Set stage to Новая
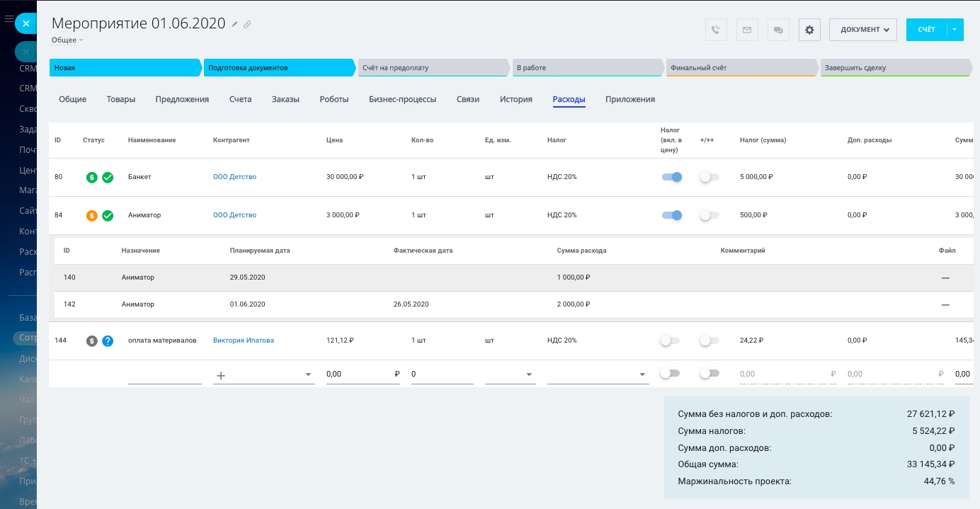Image resolution: width=980 pixels, height=509 pixels. pos(125,68)
